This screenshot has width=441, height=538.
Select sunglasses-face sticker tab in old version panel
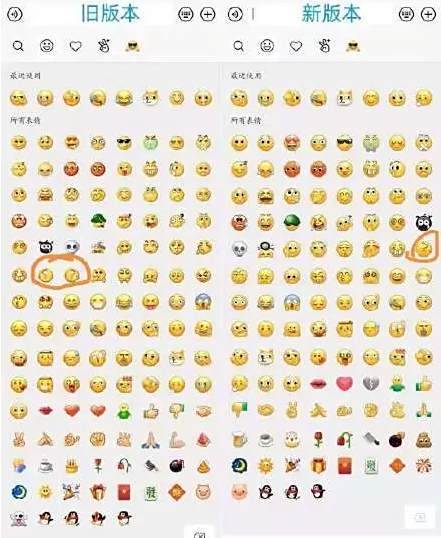pos(132,46)
